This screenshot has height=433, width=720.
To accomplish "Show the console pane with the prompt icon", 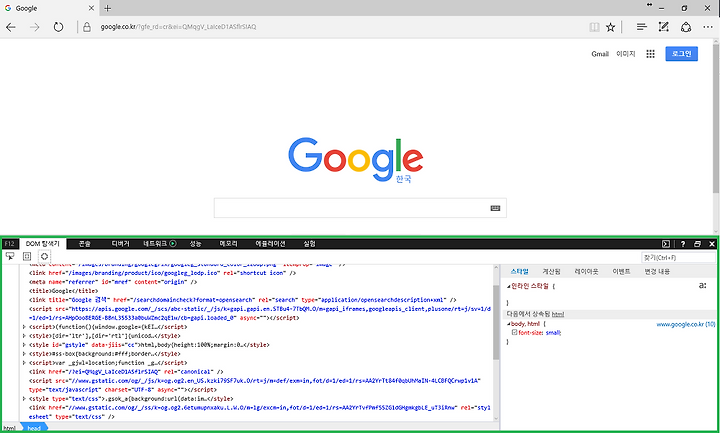I will [x=666, y=244].
